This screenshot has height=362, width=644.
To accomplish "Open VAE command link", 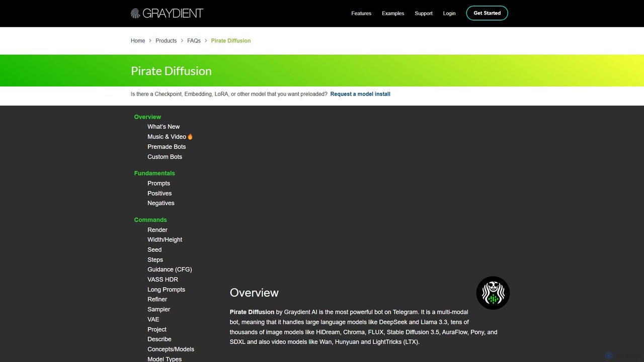I will (x=153, y=319).
